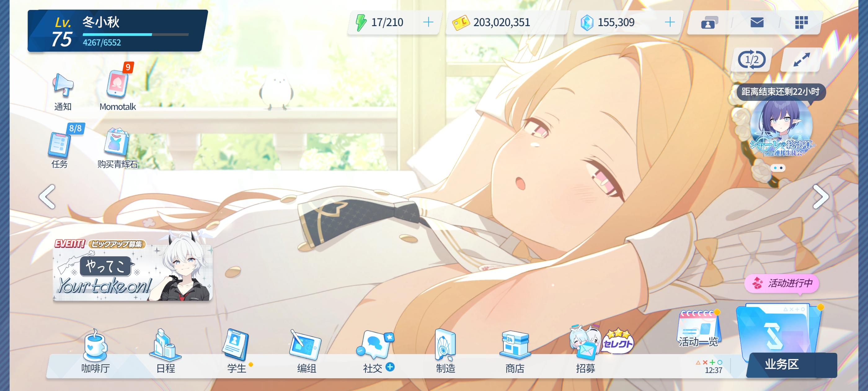The width and height of the screenshot is (868, 391).
Task: Go to previous lobby student arrow
Action: 47,196
